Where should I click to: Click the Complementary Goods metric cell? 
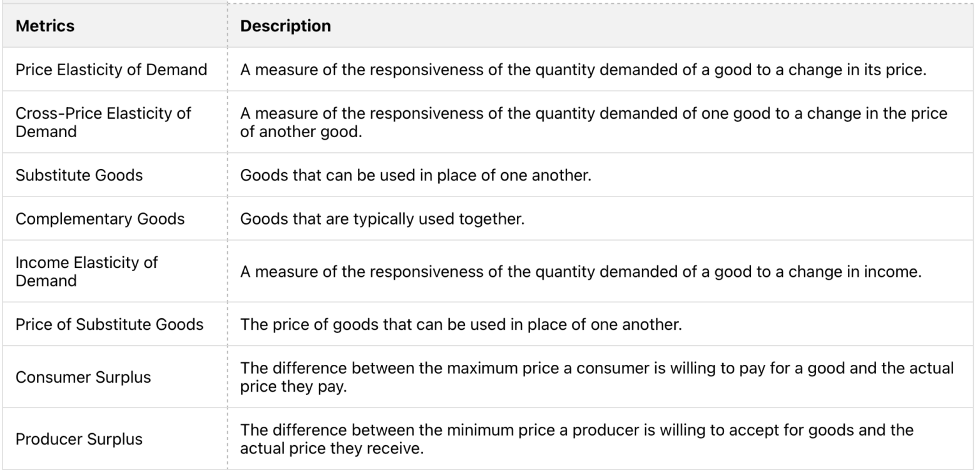click(x=100, y=219)
